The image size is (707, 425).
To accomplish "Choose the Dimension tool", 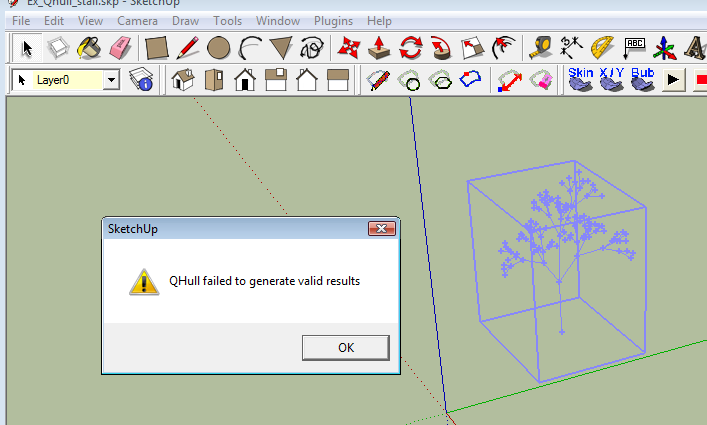I will [x=571, y=48].
